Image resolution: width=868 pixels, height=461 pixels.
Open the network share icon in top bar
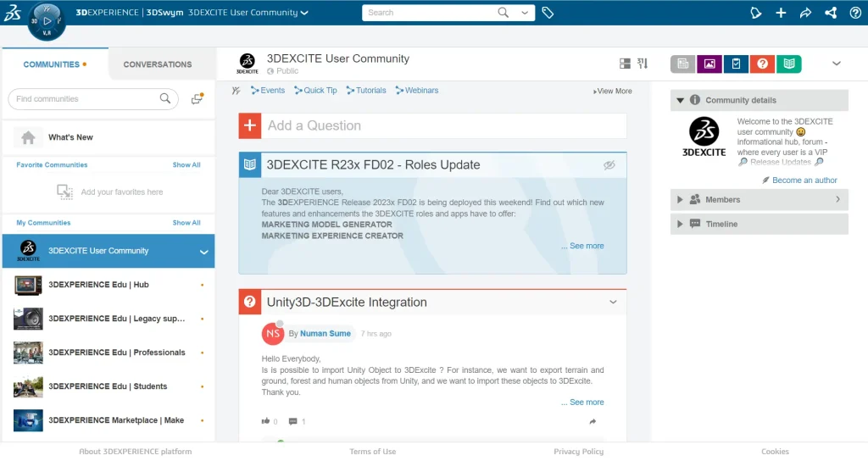(831, 13)
